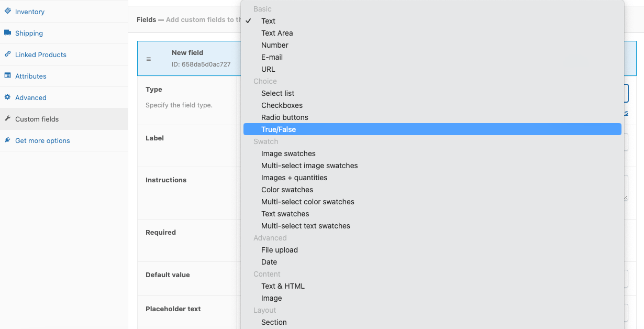Choose Text & HTML content type
Viewport: 644px width, 329px height.
point(432,286)
